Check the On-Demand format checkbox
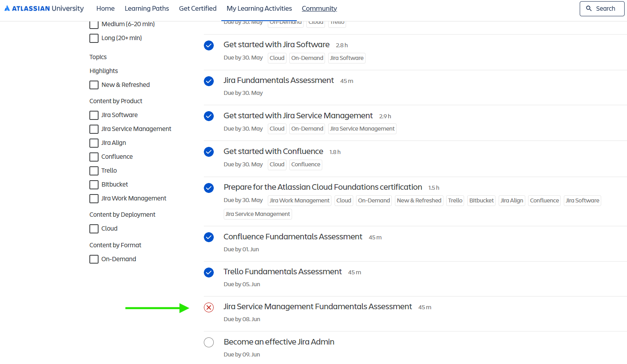This screenshot has width=627, height=364. 94,259
